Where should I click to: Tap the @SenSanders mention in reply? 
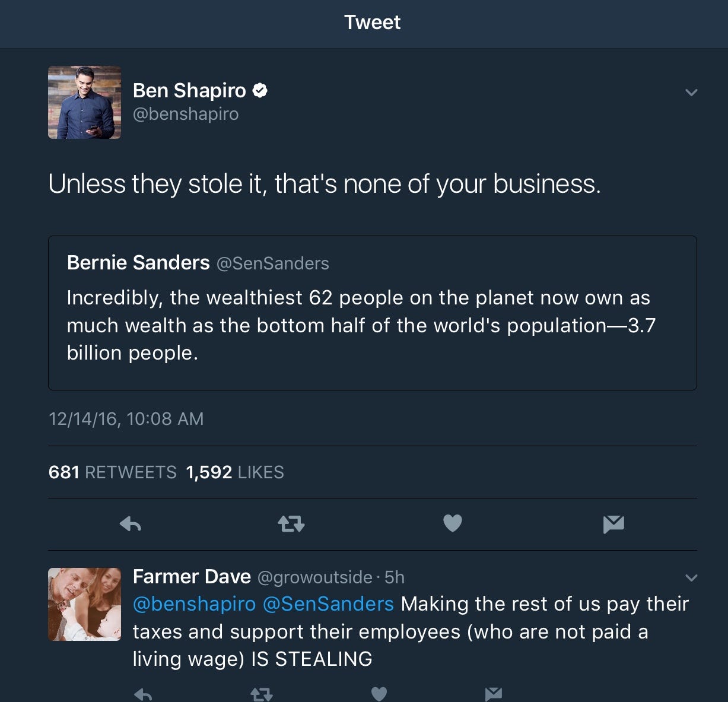coord(328,604)
